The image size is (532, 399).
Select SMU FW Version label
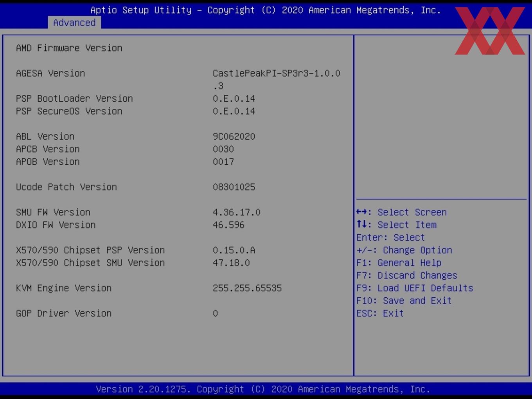click(53, 212)
